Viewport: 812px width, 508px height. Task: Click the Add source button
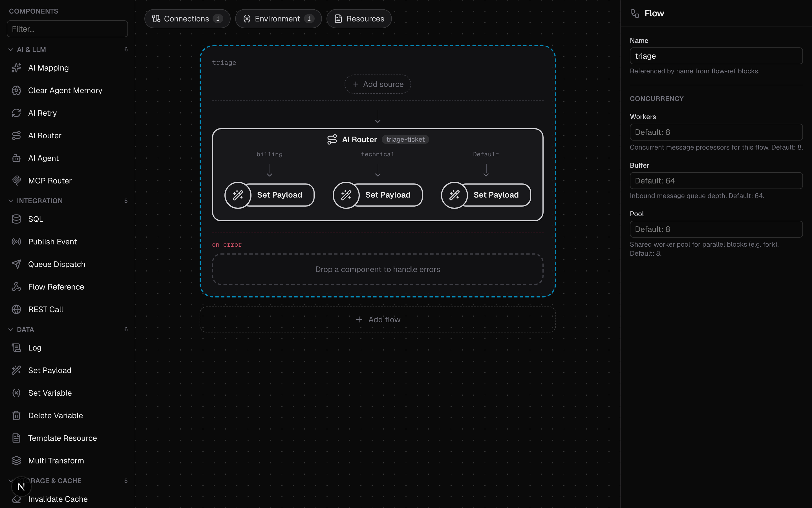pyautogui.click(x=378, y=84)
